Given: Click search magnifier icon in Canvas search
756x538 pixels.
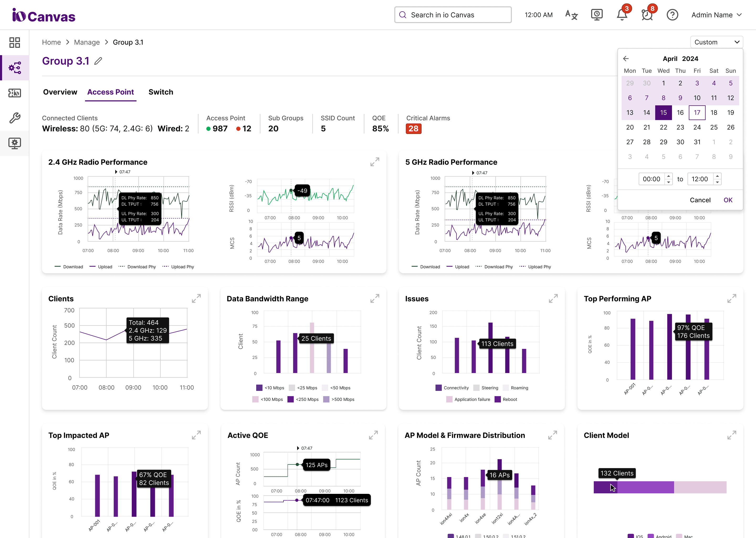Looking at the screenshot, I should (x=402, y=15).
